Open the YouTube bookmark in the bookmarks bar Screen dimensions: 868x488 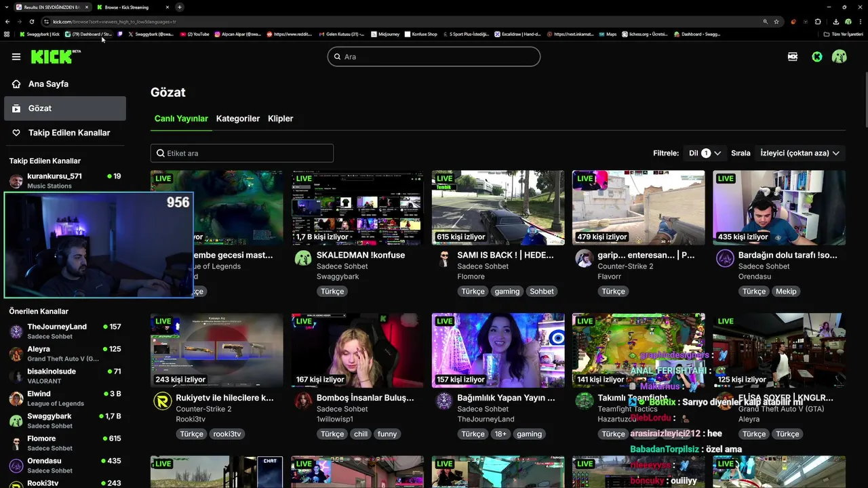[195, 34]
